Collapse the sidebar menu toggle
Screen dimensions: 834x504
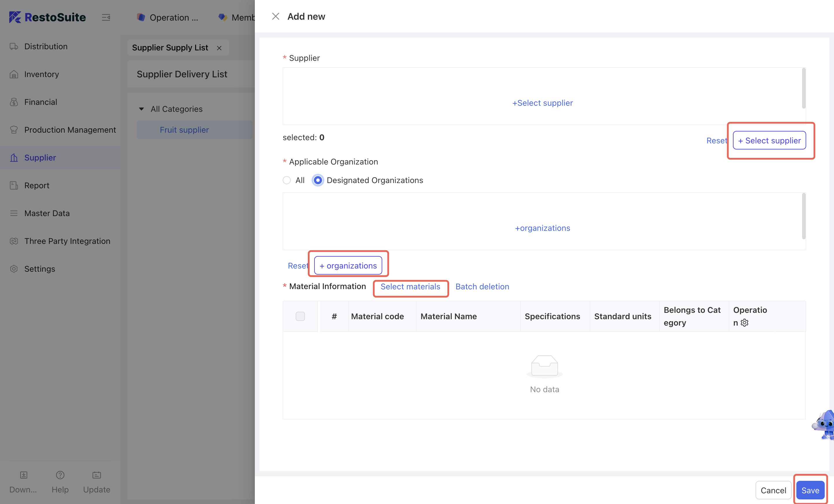point(106,17)
